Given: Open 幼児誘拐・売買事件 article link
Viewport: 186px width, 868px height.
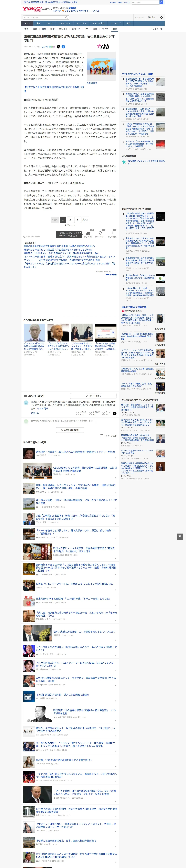Looking at the screenshot, I should click(x=75, y=452).
